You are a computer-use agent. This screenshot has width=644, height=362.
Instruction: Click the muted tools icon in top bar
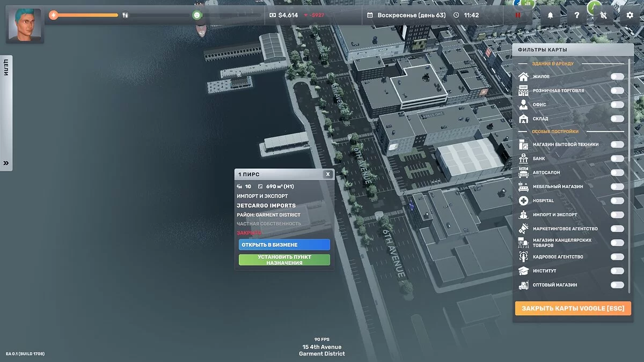click(x=603, y=15)
